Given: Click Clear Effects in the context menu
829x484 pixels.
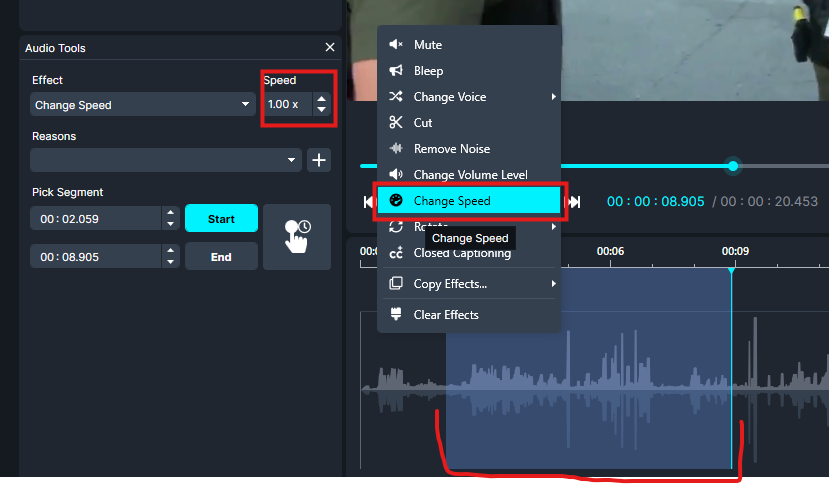Looking at the screenshot, I should (446, 315).
